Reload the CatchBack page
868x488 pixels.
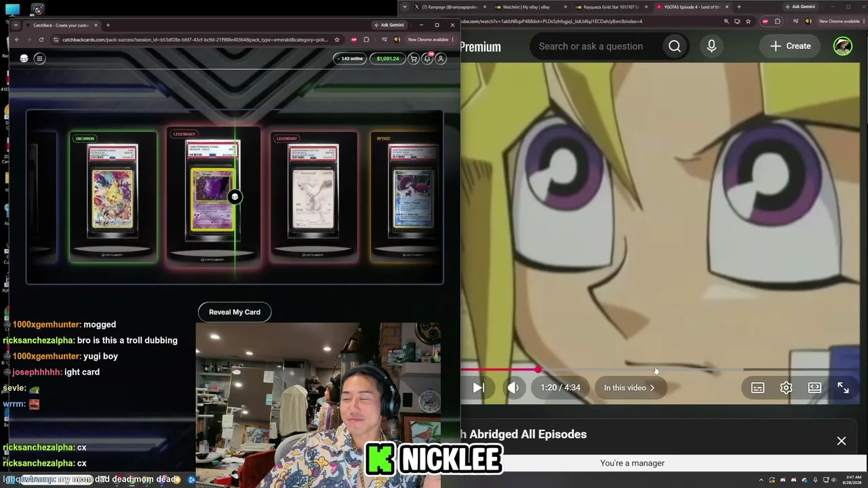coord(41,39)
